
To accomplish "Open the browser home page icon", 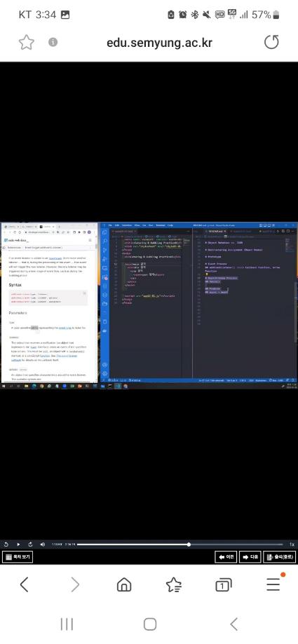I will click(124, 584).
